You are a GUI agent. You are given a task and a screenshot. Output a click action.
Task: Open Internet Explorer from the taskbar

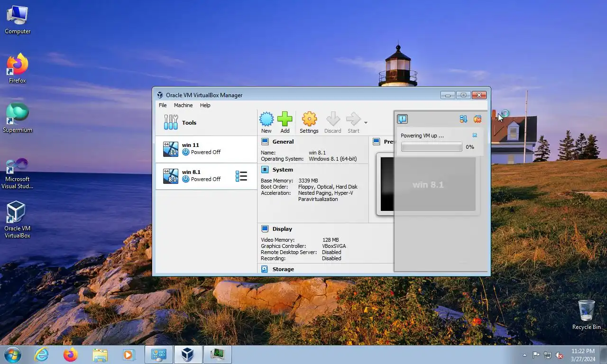42,355
